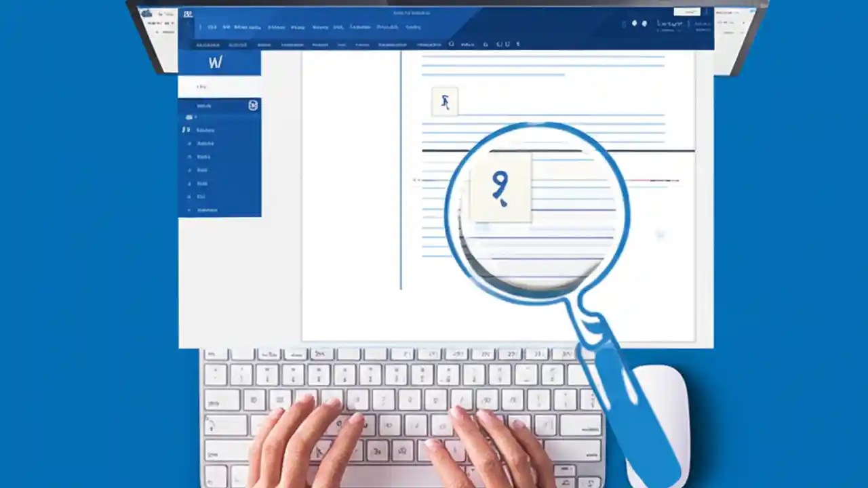This screenshot has height=488, width=868.
Task: Open search using the magnifying glass ribbon icon
Action: tap(452, 44)
